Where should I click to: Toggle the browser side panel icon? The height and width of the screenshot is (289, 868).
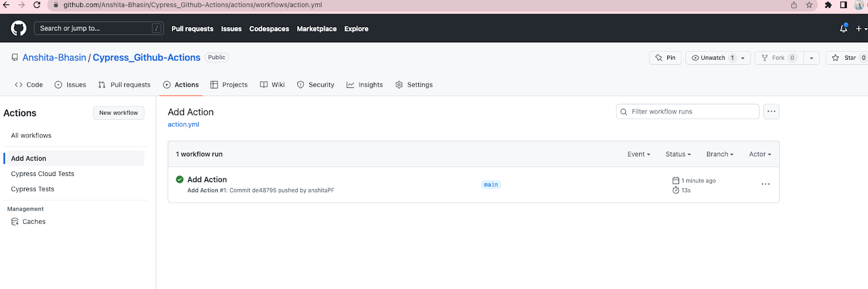pos(843,5)
